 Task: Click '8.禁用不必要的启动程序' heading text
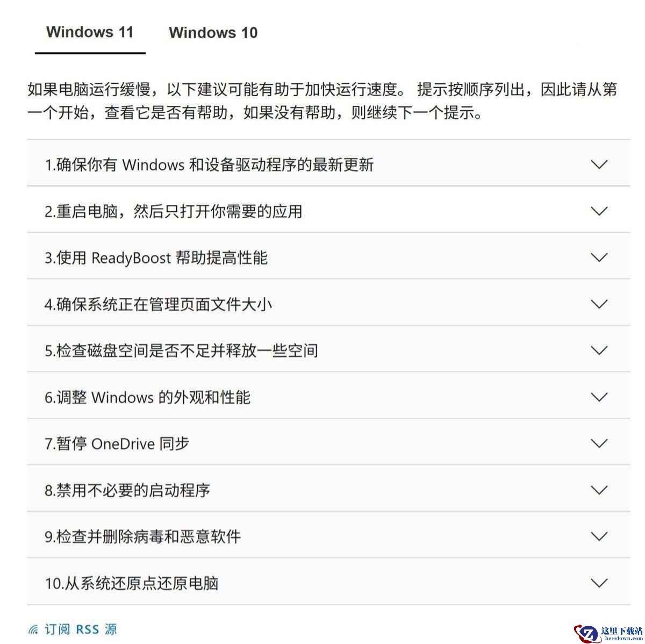127,490
